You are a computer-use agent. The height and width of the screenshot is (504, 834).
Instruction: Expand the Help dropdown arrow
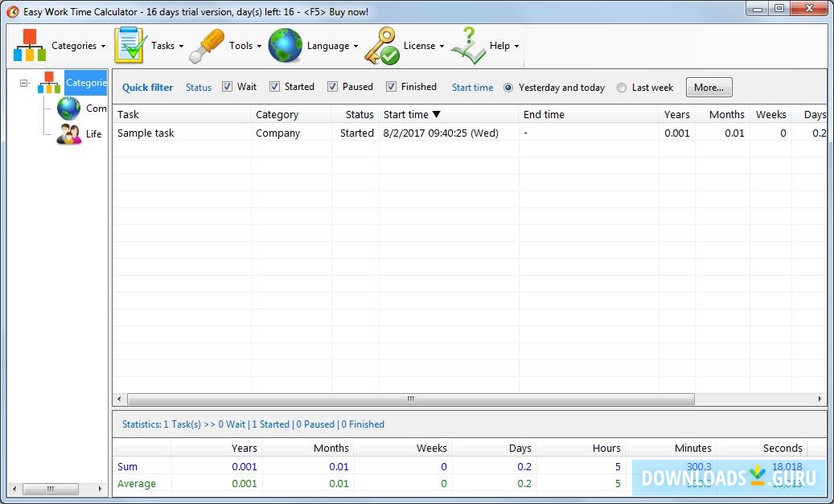click(x=516, y=47)
